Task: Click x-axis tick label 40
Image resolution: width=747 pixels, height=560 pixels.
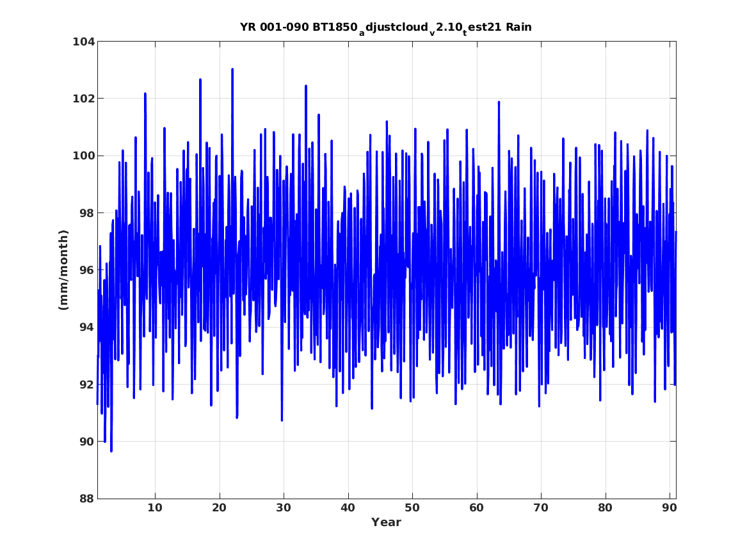Action: coord(348,508)
